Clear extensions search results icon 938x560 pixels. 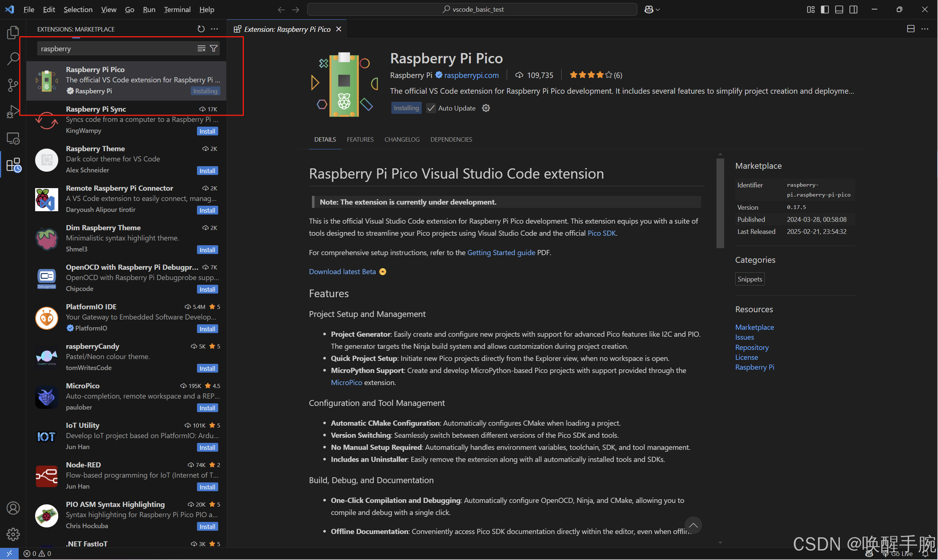coord(201,48)
